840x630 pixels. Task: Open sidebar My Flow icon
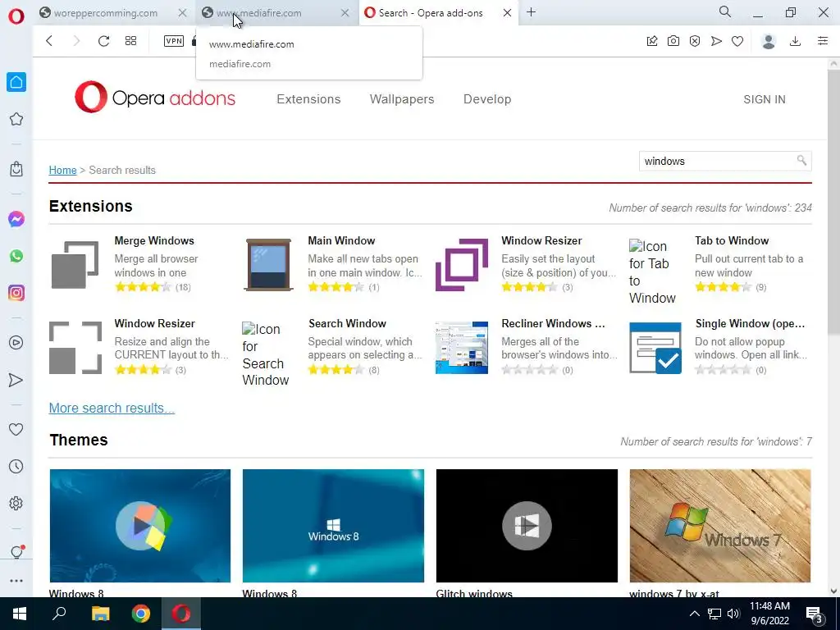(16, 380)
